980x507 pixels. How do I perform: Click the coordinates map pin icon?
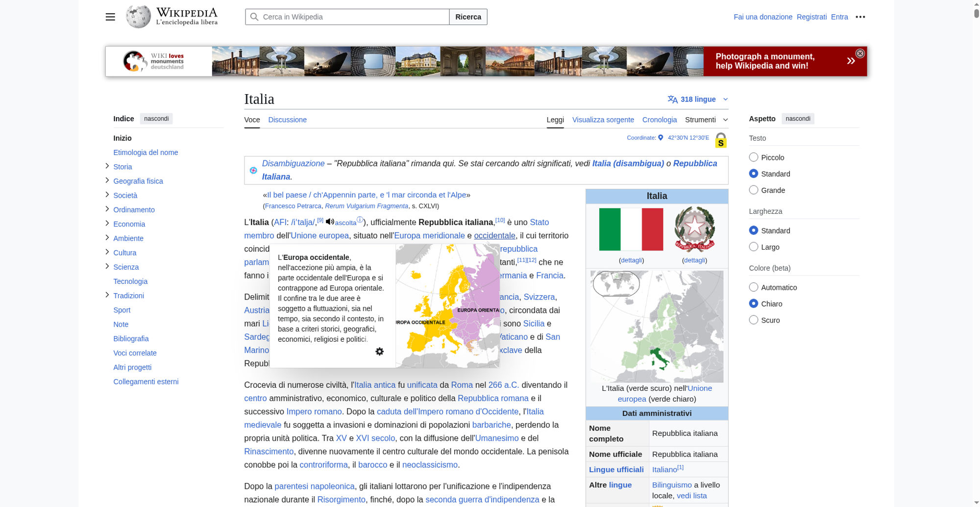click(661, 138)
